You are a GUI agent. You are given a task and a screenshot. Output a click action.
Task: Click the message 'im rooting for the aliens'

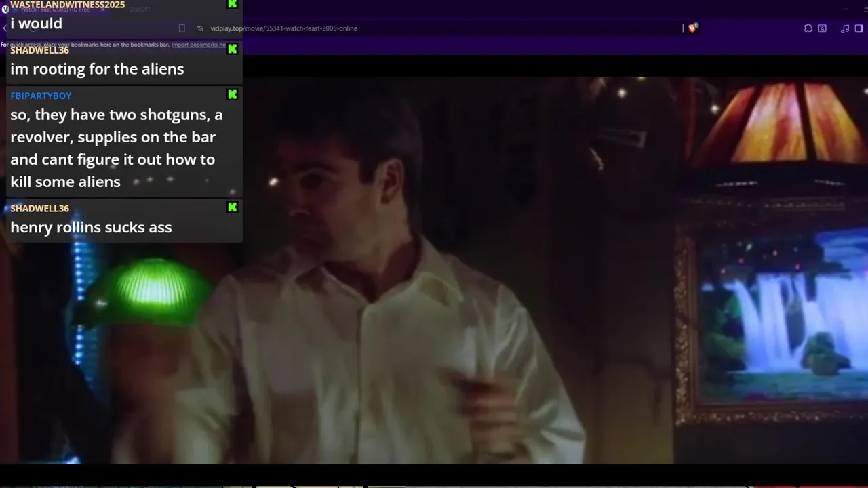97,69
